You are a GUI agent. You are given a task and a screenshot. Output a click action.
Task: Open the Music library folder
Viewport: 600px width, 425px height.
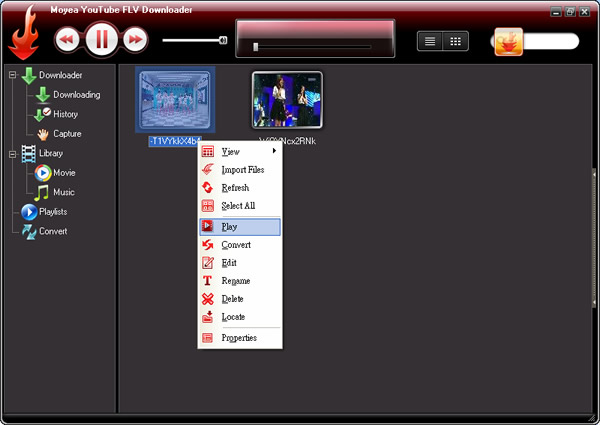pos(64,192)
